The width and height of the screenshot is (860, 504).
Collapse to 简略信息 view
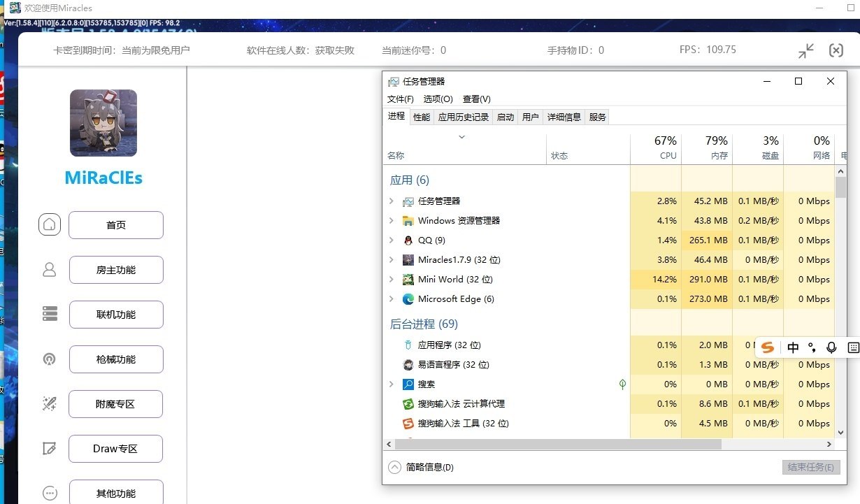(x=421, y=467)
